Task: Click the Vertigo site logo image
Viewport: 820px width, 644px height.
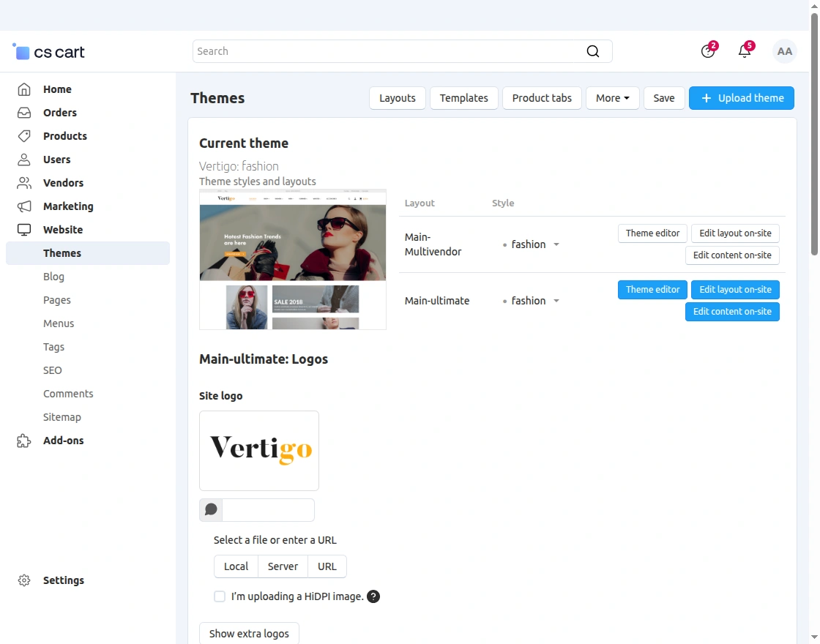Action: pyautogui.click(x=259, y=451)
